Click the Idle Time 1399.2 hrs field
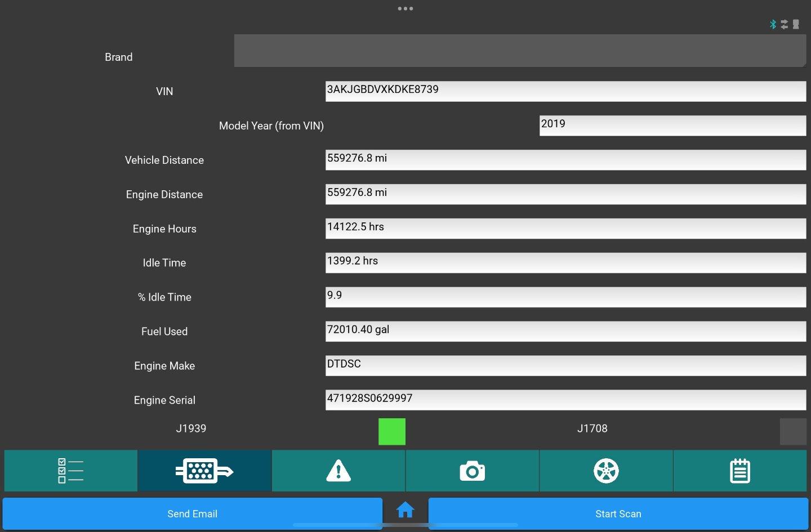Screen dimensions: 811x532 pos(565,263)
